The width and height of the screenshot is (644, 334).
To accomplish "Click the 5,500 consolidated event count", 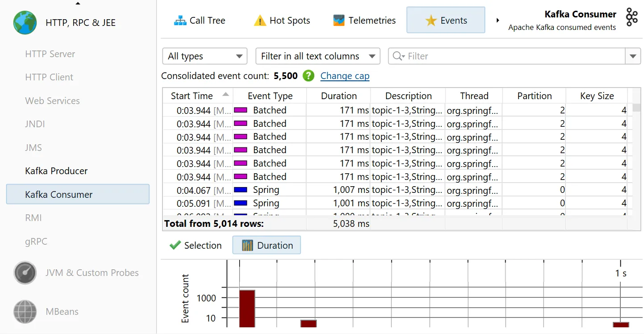I will [286, 75].
